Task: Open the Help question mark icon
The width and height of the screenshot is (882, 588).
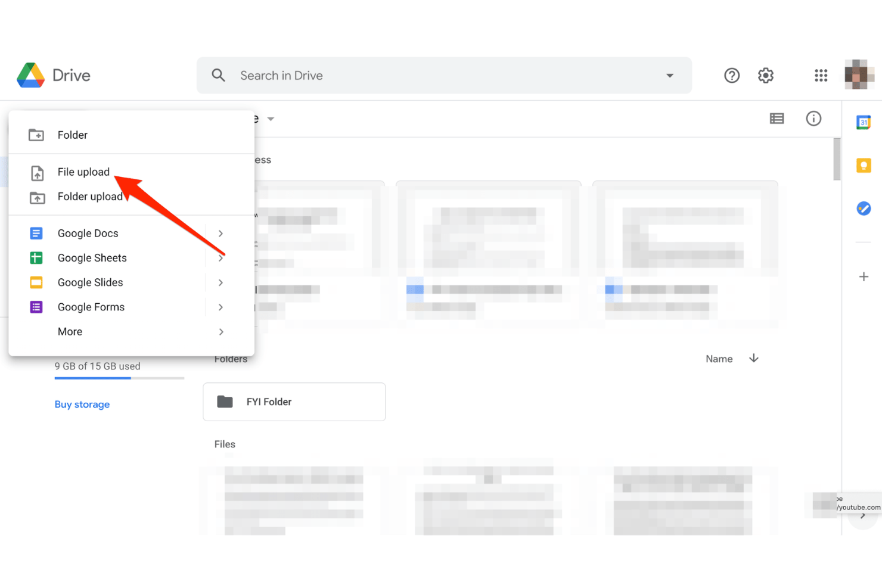Action: click(732, 75)
